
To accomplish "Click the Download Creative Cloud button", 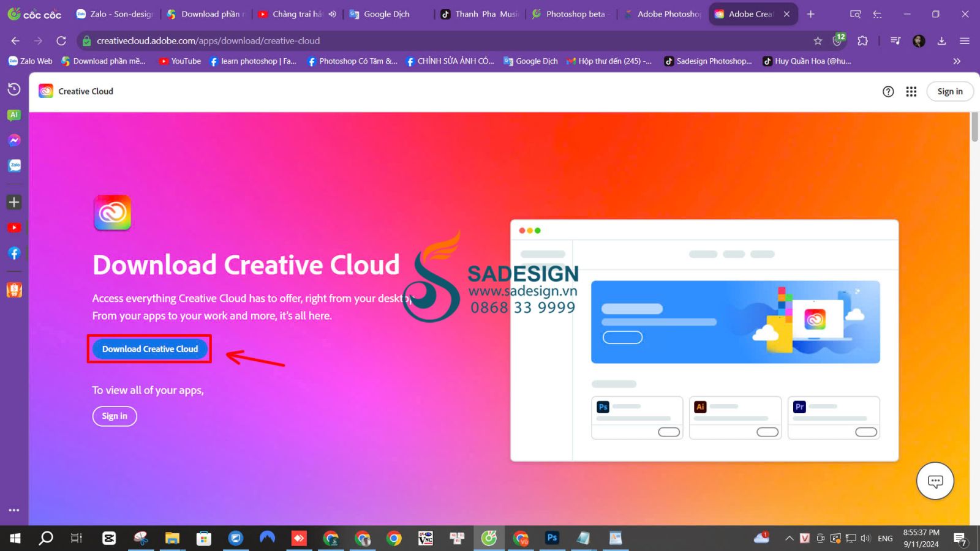I will [x=150, y=349].
